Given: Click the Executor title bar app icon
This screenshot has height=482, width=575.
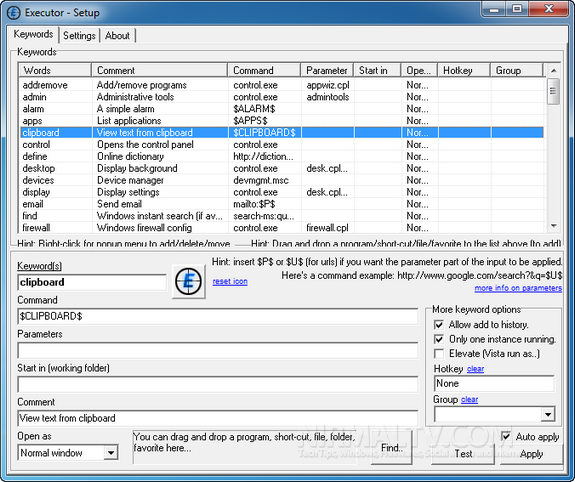Looking at the screenshot, I should pyautogui.click(x=14, y=13).
